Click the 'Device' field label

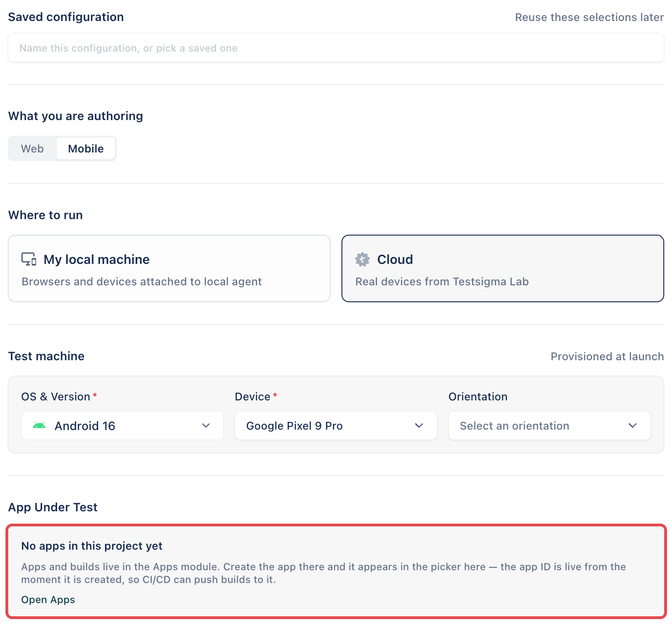point(252,397)
